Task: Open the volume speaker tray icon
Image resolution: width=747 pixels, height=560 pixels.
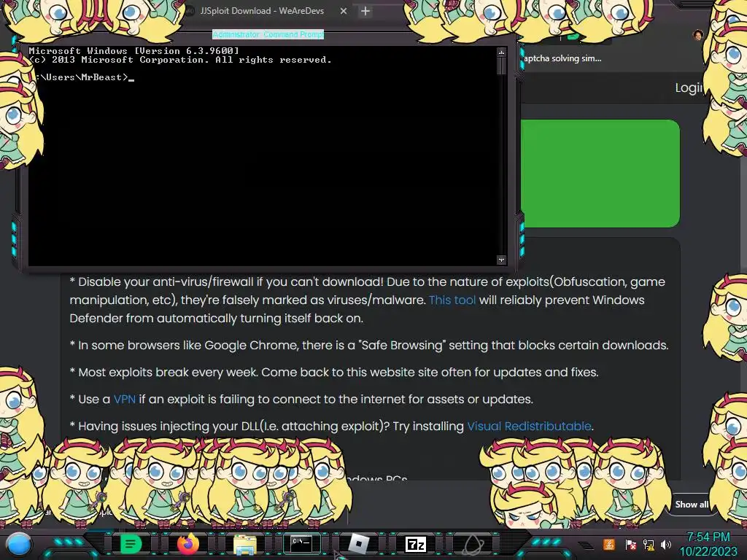Action: tap(666, 545)
